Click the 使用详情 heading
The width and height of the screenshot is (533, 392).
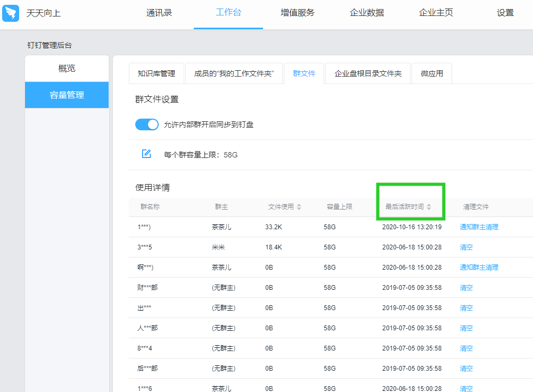pos(152,188)
